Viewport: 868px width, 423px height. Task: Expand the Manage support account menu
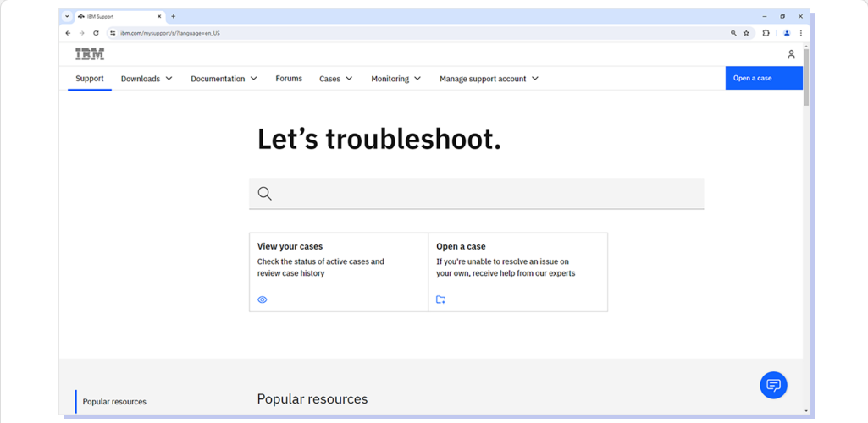tap(489, 79)
